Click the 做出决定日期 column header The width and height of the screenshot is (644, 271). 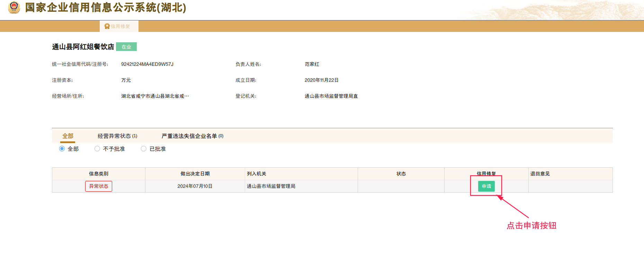click(195, 174)
